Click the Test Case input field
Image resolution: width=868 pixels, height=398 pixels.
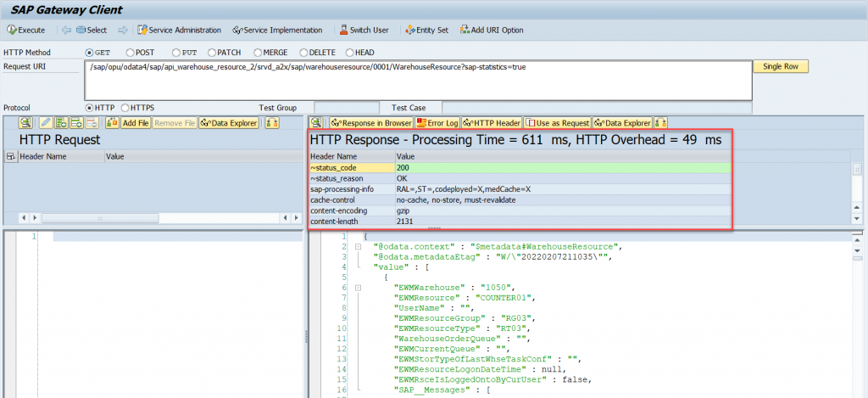[x=597, y=108]
